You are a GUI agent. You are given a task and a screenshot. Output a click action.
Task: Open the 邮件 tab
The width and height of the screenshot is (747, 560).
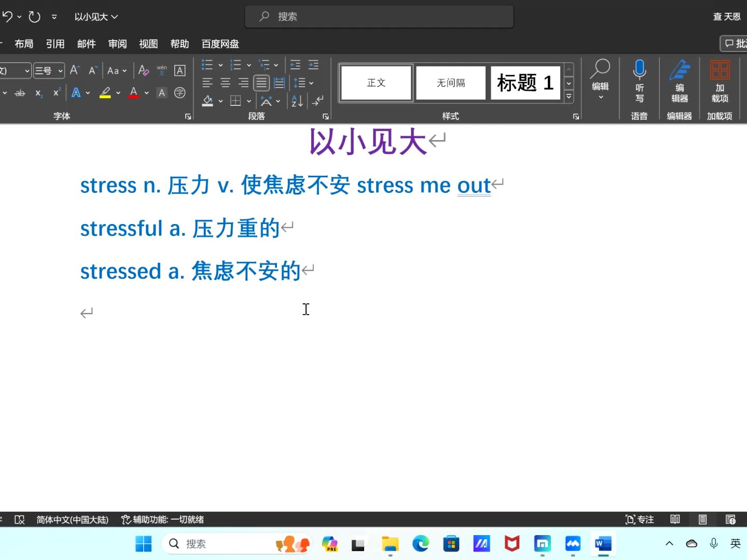click(86, 44)
